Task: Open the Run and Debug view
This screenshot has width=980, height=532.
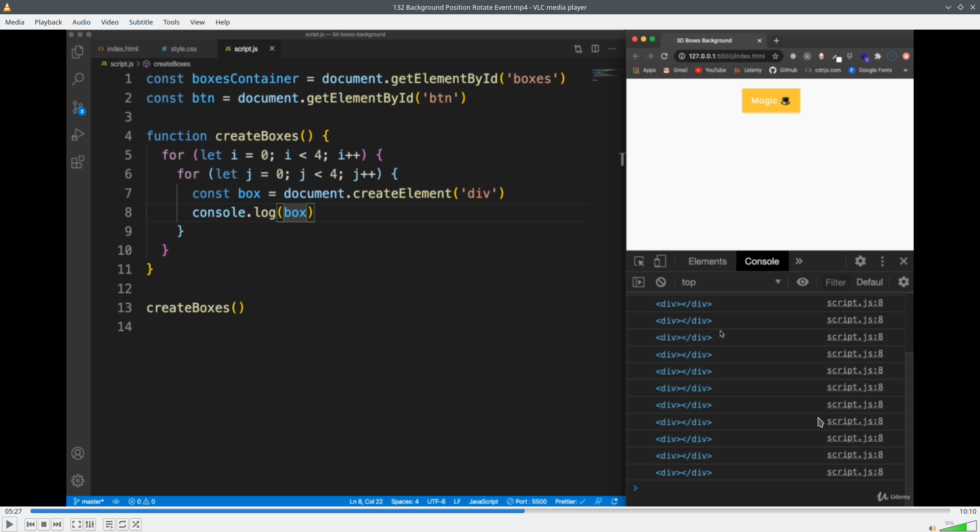Action: [x=78, y=135]
